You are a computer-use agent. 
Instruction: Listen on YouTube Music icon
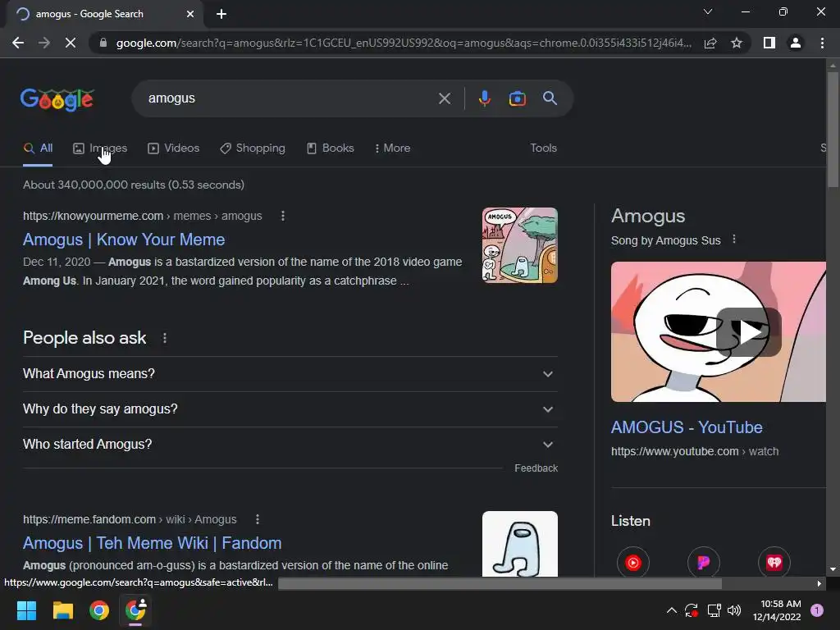632,563
